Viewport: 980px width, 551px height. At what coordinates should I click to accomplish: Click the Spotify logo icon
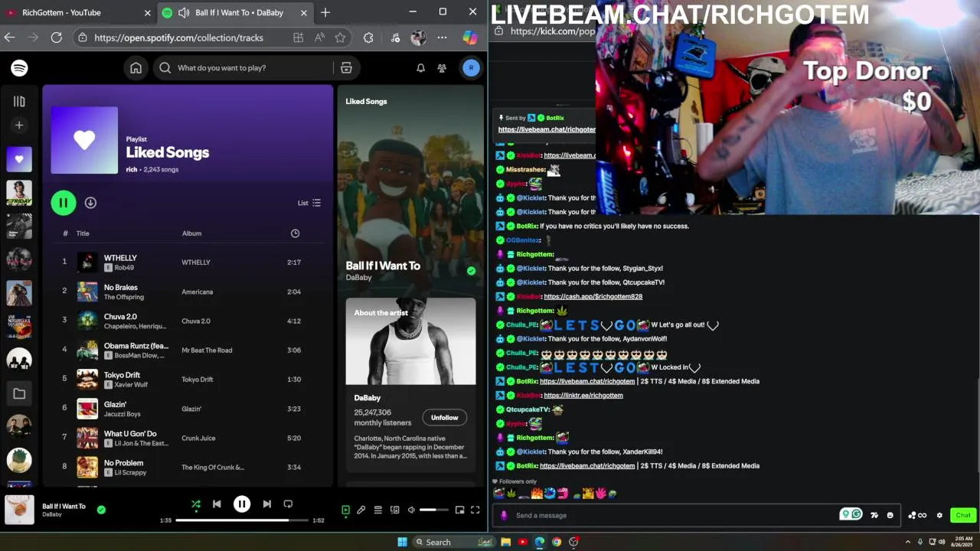pyautogui.click(x=19, y=68)
